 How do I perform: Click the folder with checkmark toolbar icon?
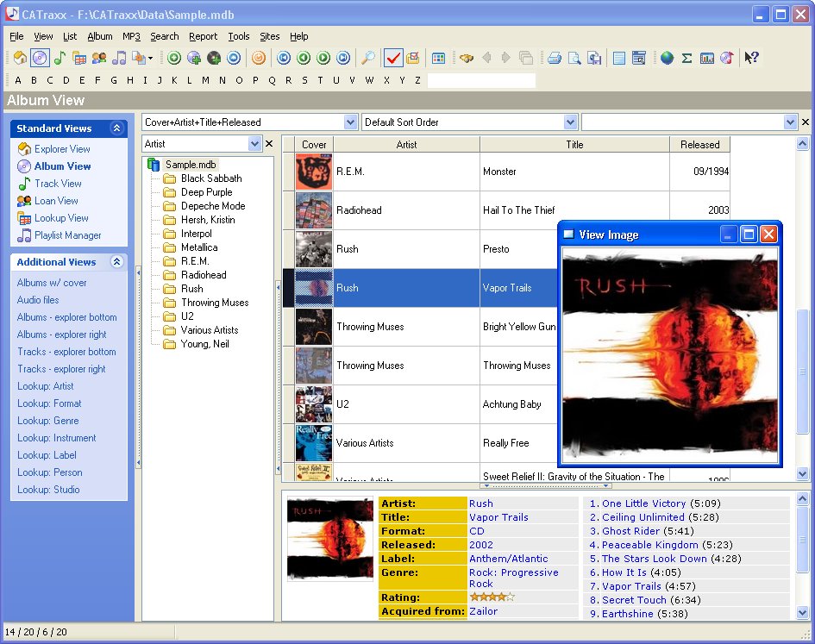(x=413, y=58)
